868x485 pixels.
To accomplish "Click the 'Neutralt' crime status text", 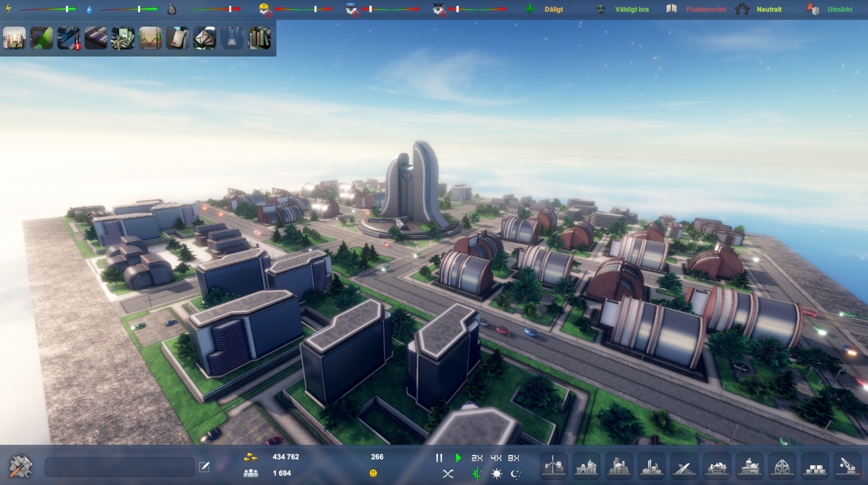I will tap(769, 9).
